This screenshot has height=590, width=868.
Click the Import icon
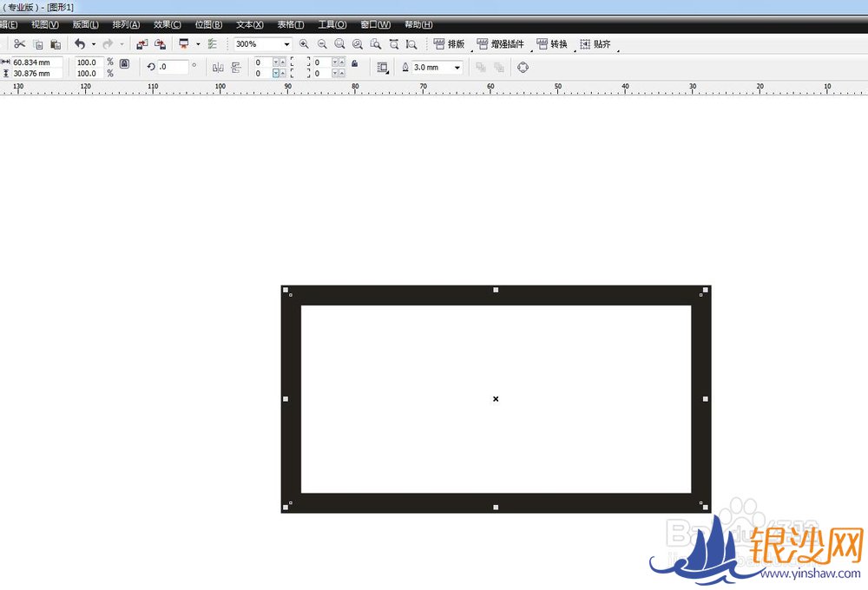tap(141, 43)
